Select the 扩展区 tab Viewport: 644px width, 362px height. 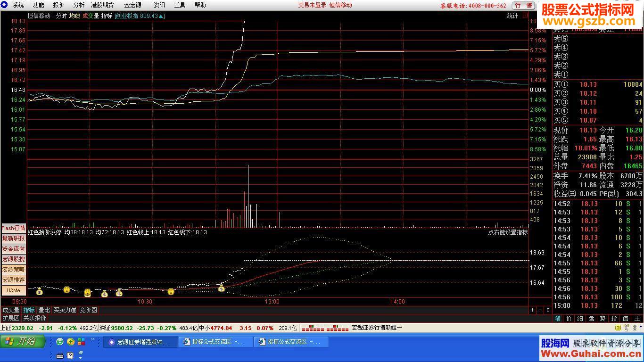tap(11, 318)
